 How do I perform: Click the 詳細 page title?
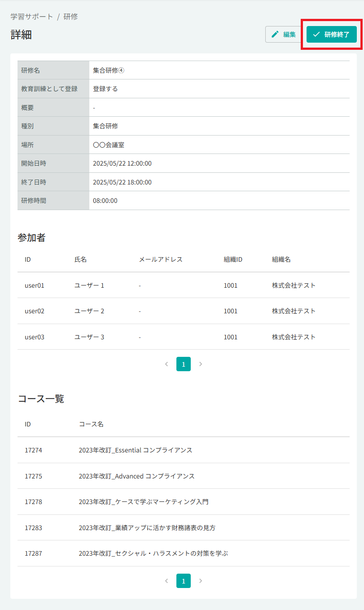[x=21, y=35]
